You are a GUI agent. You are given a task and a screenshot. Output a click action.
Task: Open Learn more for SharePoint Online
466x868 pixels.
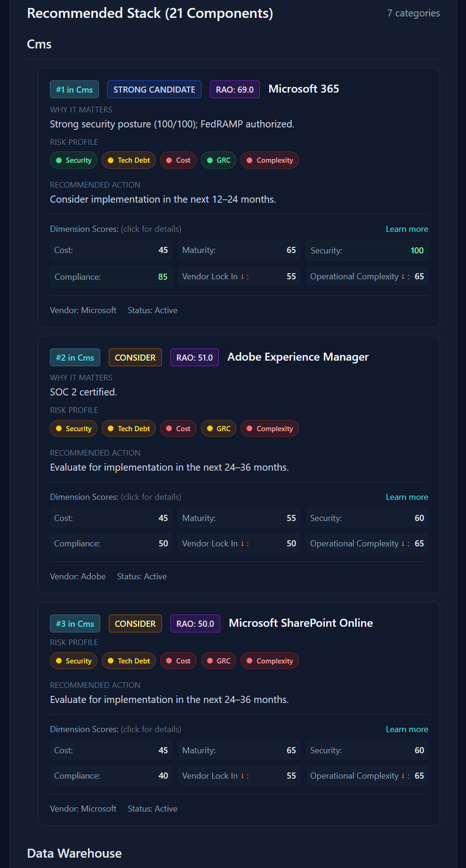[x=407, y=729]
